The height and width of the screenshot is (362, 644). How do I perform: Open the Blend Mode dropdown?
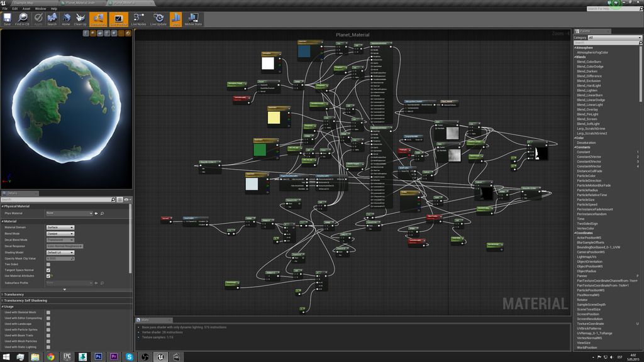click(x=60, y=233)
